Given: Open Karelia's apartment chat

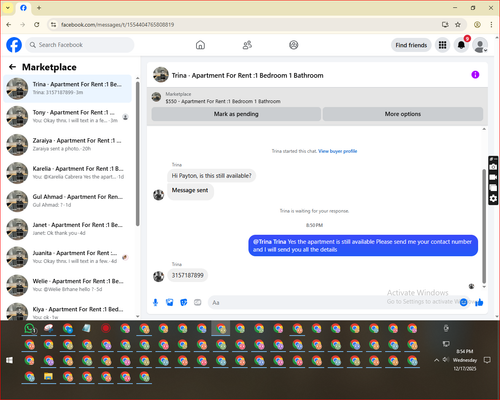Looking at the screenshot, I should click(x=68, y=173).
